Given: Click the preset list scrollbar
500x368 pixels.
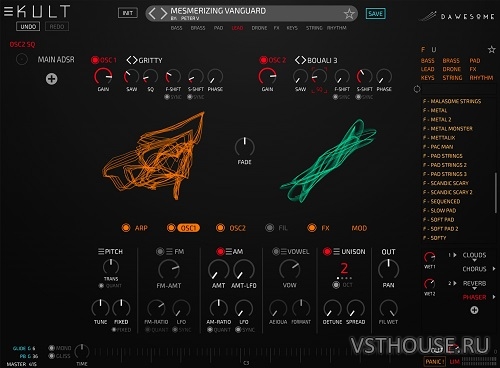Looking at the screenshot, I should pos(496,192).
